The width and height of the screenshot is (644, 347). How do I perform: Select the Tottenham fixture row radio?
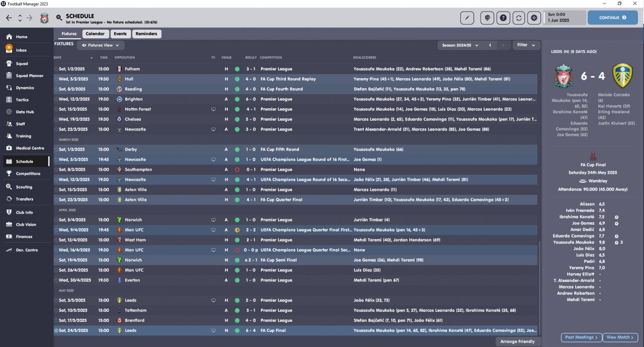point(56,311)
